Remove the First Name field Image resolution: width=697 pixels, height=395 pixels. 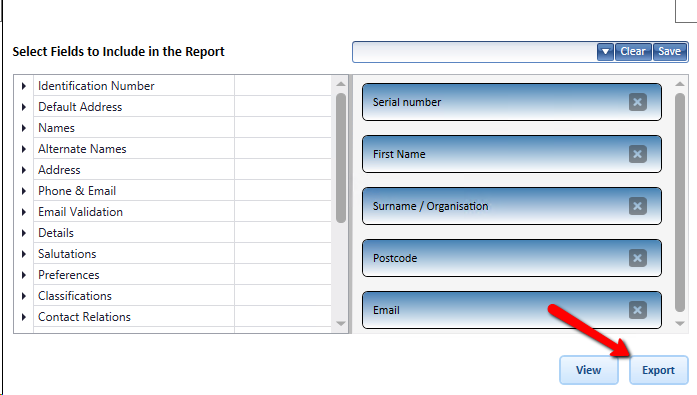637,154
